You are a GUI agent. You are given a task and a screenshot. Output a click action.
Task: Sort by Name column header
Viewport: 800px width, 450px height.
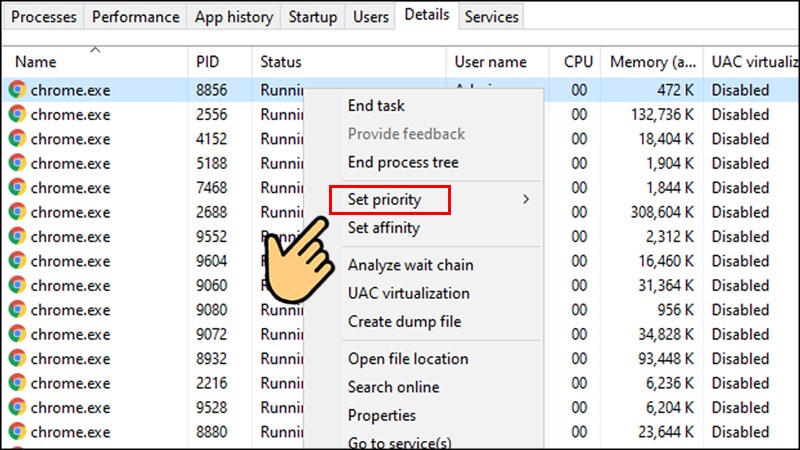click(x=36, y=62)
